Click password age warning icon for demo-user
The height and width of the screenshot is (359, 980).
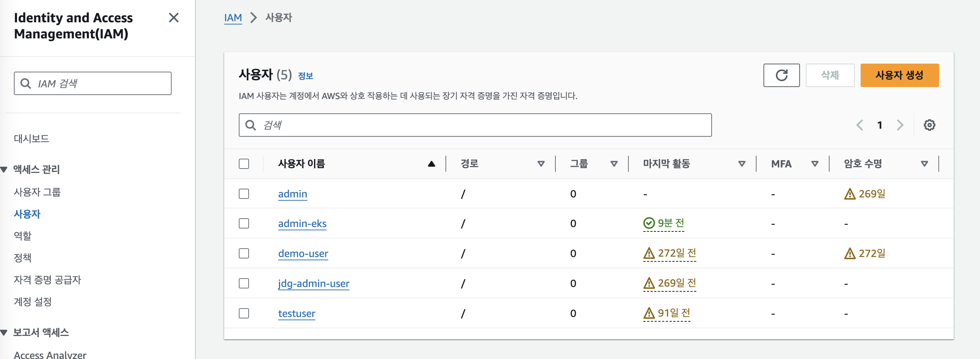coord(850,253)
